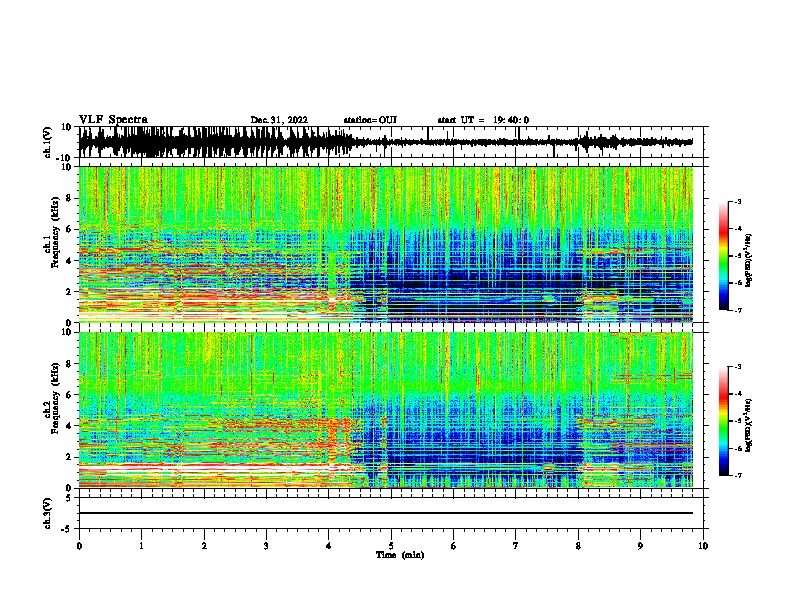Click time axis tick label "4"
This screenshot has width=792, height=612.
[x=329, y=546]
